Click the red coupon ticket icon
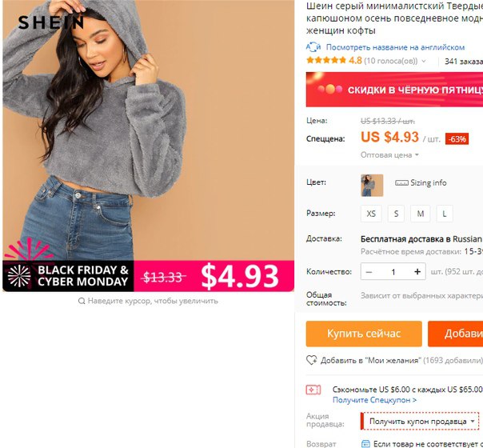The height and width of the screenshot is (448, 483). (x=313, y=390)
